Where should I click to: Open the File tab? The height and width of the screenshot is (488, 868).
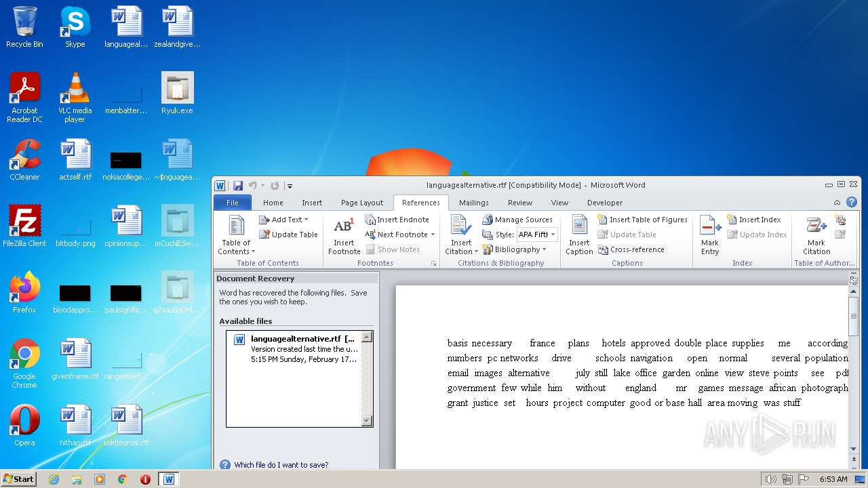(x=232, y=203)
